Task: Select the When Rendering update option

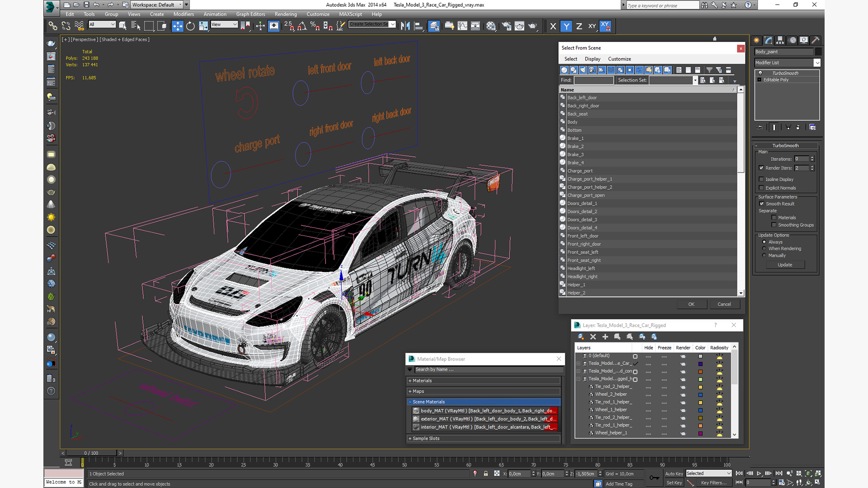Action: tap(764, 249)
